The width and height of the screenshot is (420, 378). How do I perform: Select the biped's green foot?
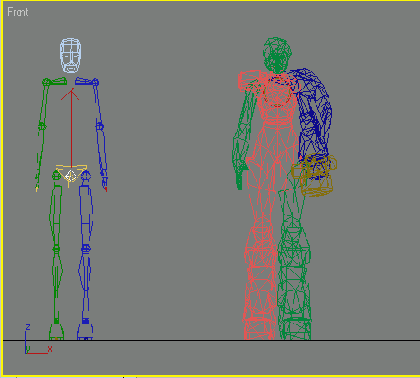56,331
